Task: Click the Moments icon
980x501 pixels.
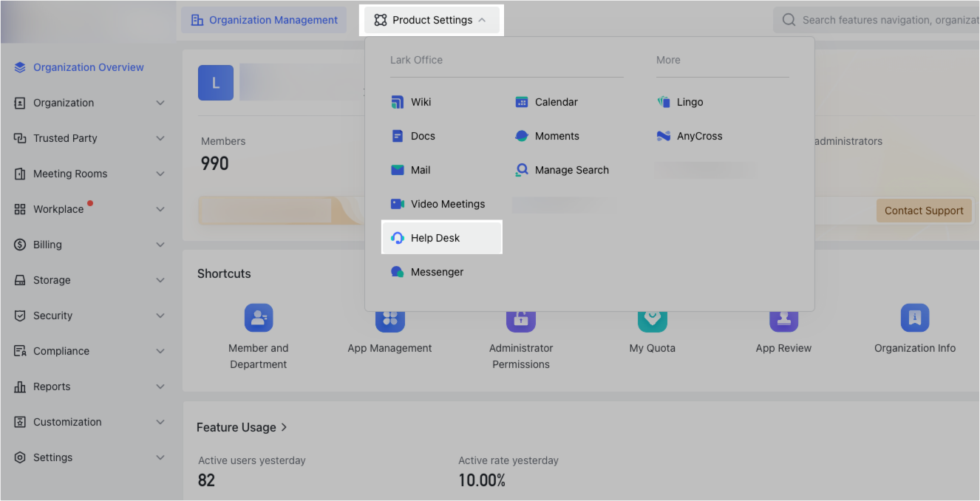Action: [522, 136]
